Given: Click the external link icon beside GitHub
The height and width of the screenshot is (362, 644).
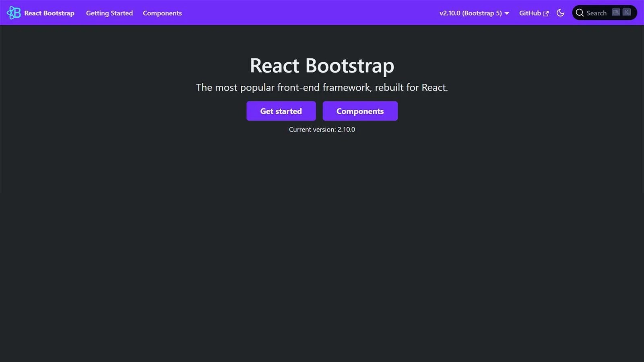Looking at the screenshot, I should [546, 14].
